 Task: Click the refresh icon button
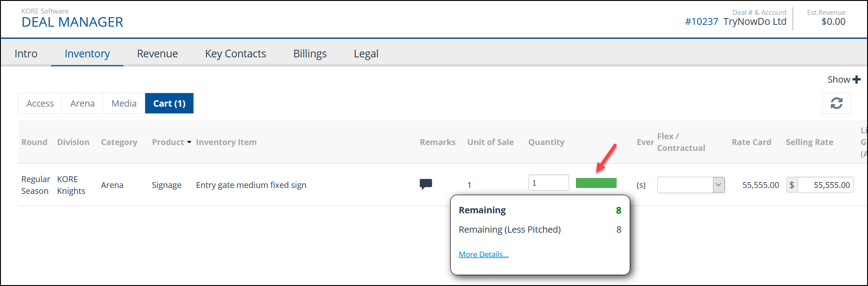coord(836,103)
